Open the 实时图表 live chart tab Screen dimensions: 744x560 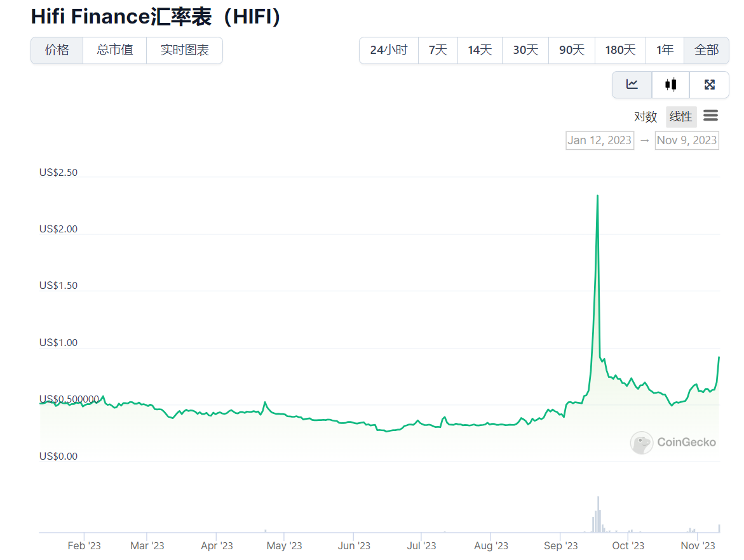click(184, 50)
